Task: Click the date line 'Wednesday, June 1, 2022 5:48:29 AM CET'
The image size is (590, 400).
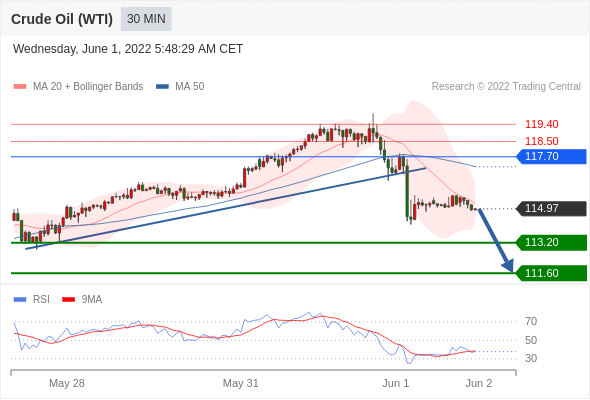Action: [x=128, y=49]
